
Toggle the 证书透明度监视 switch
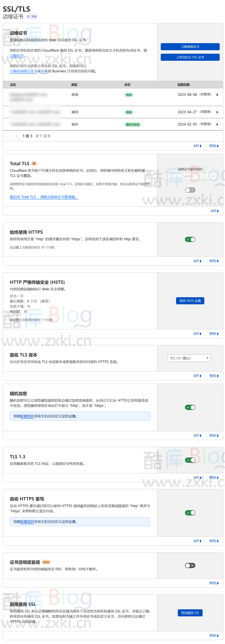click(190, 565)
